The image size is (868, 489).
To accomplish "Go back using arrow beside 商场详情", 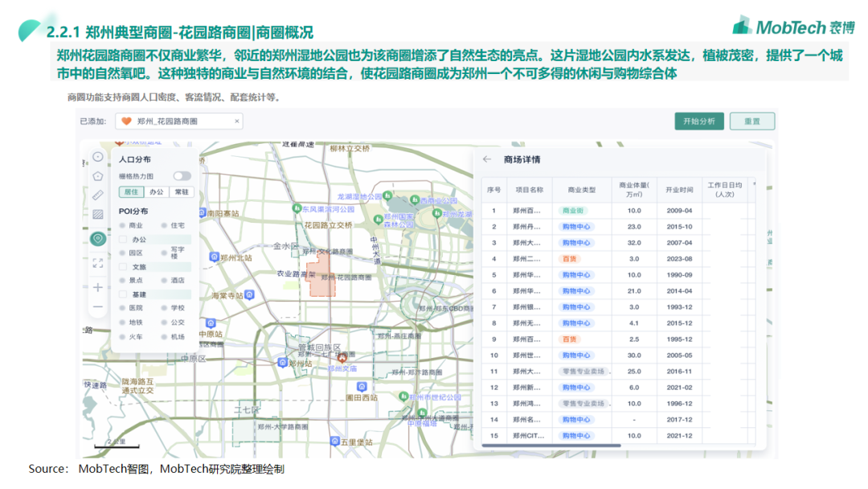I will (x=487, y=159).
